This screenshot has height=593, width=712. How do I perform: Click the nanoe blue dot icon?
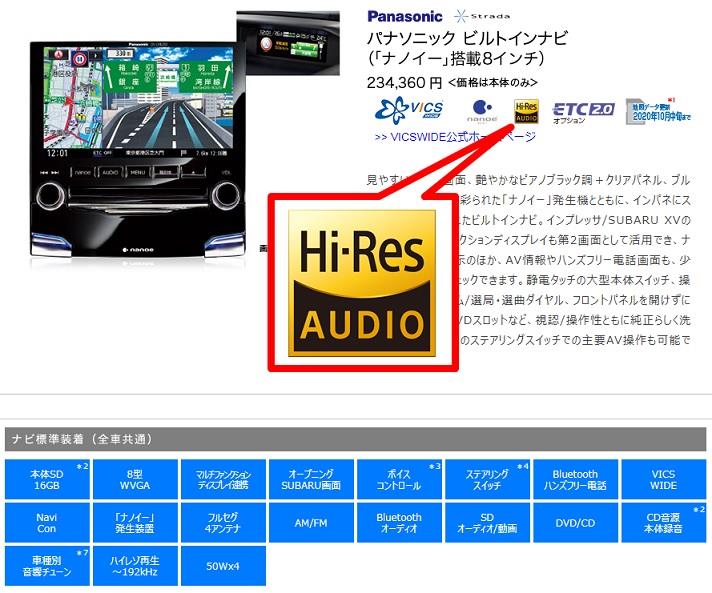tap(482, 111)
